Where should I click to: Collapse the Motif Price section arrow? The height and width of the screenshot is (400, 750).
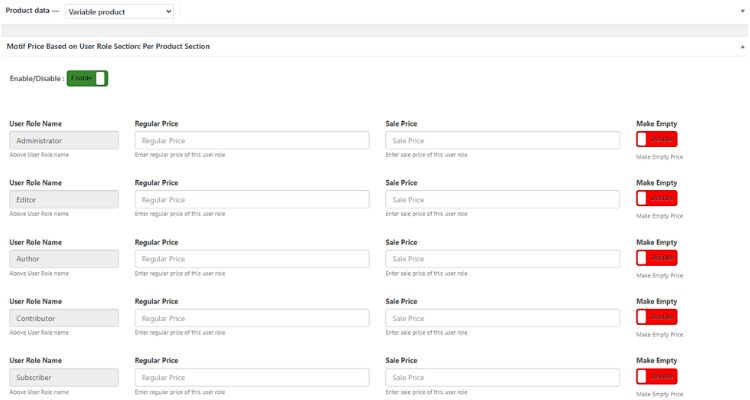(x=742, y=47)
